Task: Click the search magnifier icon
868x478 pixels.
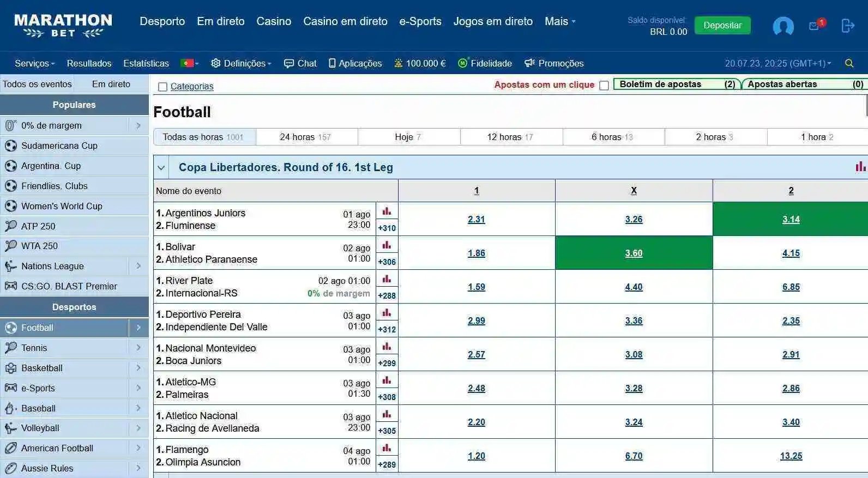Action: [x=849, y=63]
